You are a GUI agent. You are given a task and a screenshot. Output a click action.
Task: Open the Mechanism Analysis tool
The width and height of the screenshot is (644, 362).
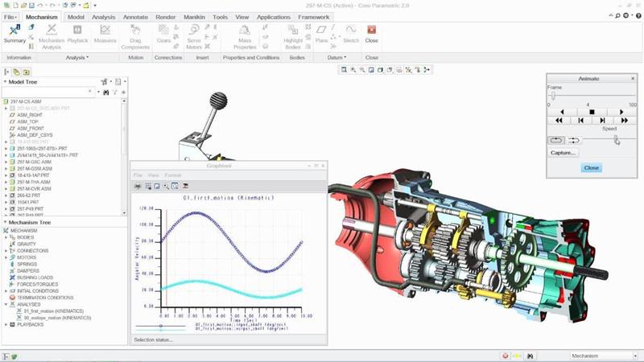point(52,32)
